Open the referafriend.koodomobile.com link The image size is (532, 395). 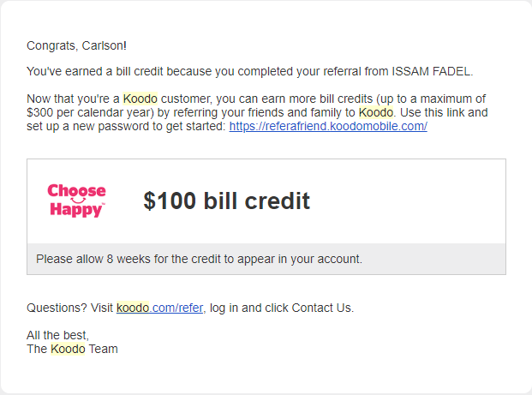[x=328, y=126]
